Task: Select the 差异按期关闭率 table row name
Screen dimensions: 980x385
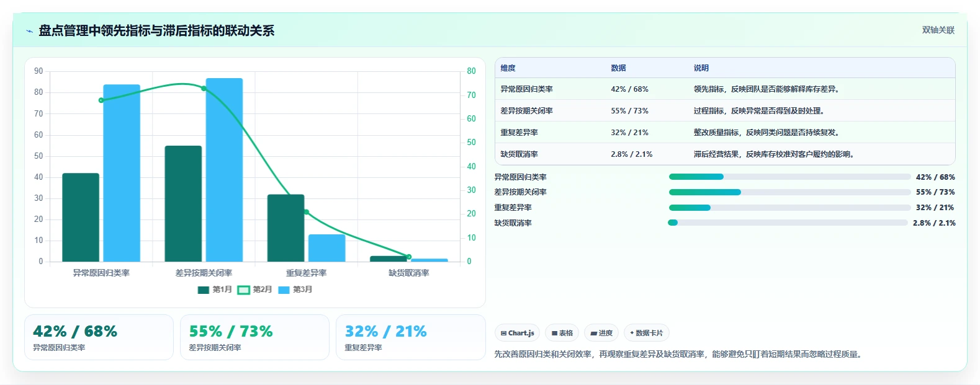Action: pos(526,111)
